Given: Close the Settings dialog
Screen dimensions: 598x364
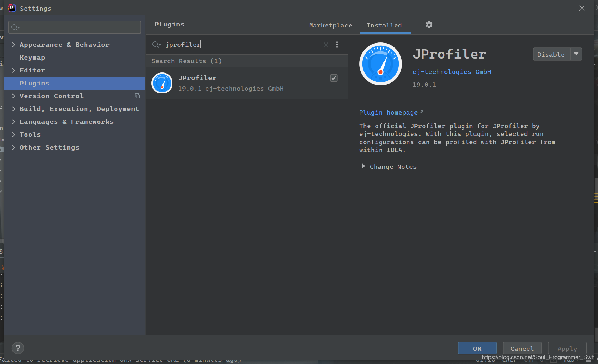Looking at the screenshot, I should click(x=582, y=8).
